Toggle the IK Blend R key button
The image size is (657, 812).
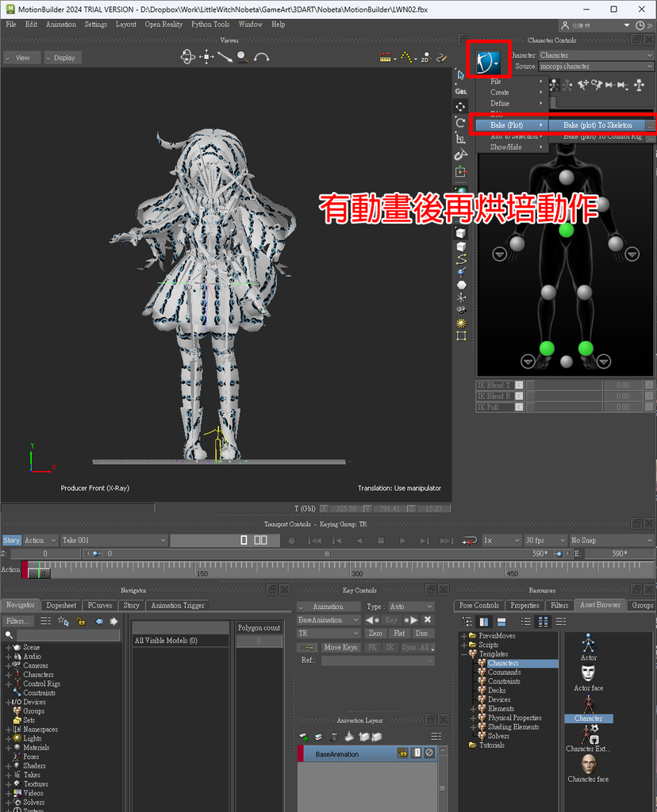point(519,396)
